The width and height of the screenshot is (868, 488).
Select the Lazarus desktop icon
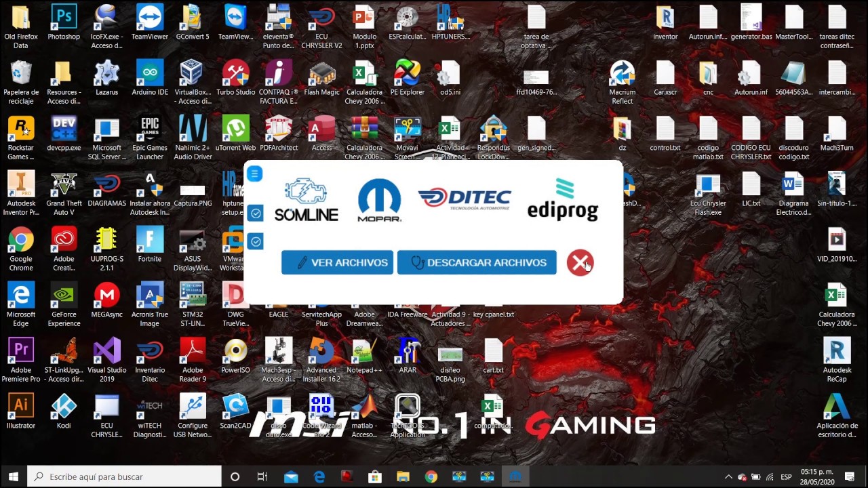(x=106, y=79)
